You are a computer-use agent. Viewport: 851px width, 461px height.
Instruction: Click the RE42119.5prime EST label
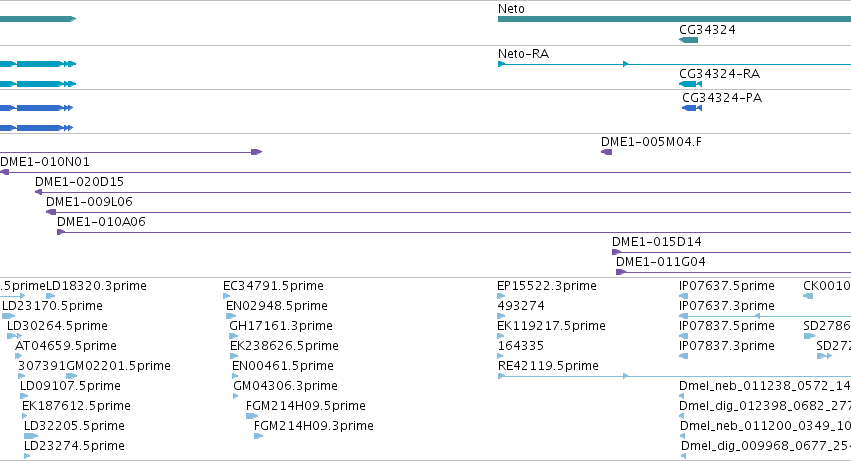click(x=548, y=365)
